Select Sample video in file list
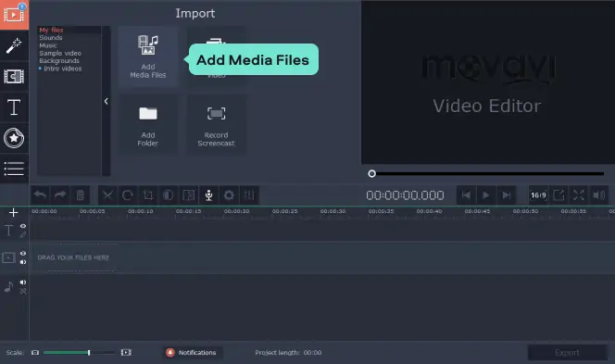615x364 pixels. 60,53
